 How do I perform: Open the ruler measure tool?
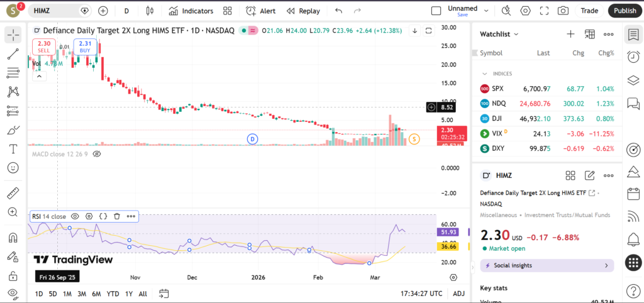13,192
